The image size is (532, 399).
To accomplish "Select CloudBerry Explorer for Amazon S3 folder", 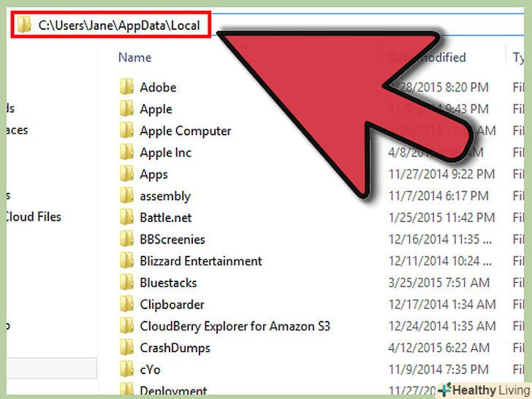I will 235,327.
